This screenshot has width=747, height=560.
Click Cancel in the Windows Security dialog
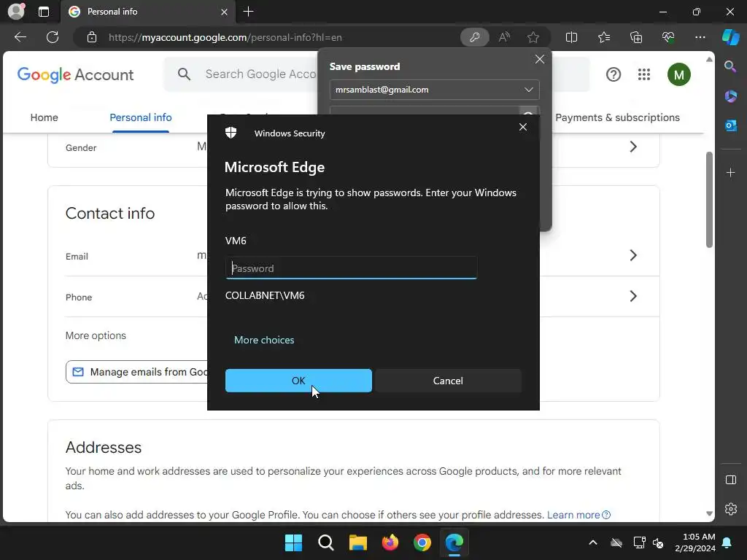448,381
